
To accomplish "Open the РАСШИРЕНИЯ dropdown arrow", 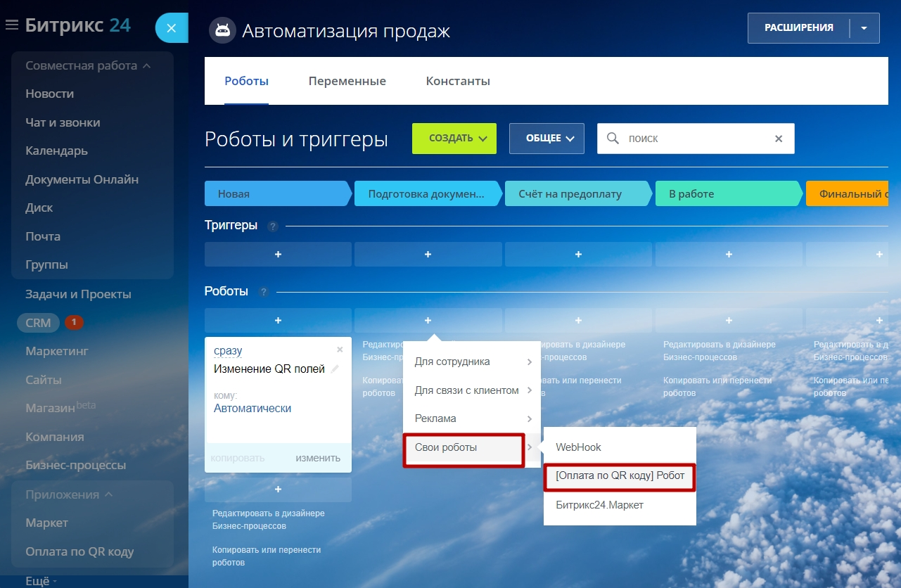I will [x=864, y=28].
